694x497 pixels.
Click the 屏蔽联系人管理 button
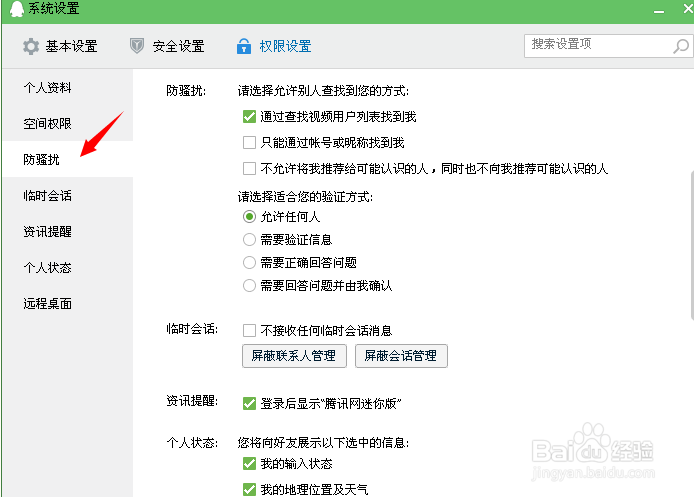(x=294, y=356)
